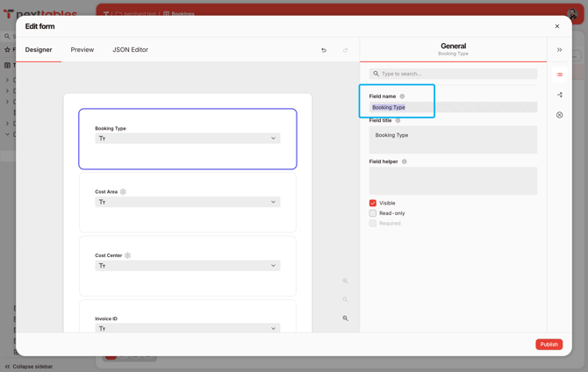588x372 pixels.
Task: Click the middle zoom magnifier icon
Action: coord(346,300)
